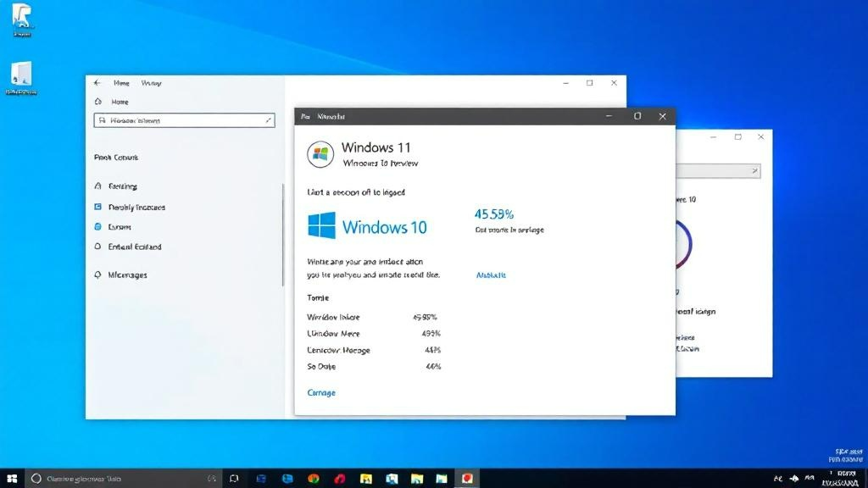
Task: Click the blue Windows 10 flag logo
Action: [321, 225]
